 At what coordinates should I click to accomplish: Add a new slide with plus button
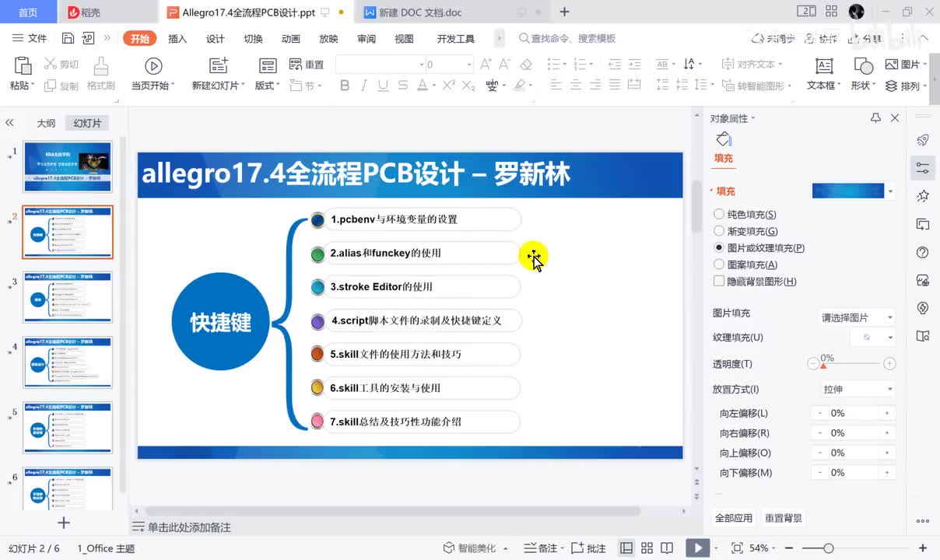click(x=64, y=523)
